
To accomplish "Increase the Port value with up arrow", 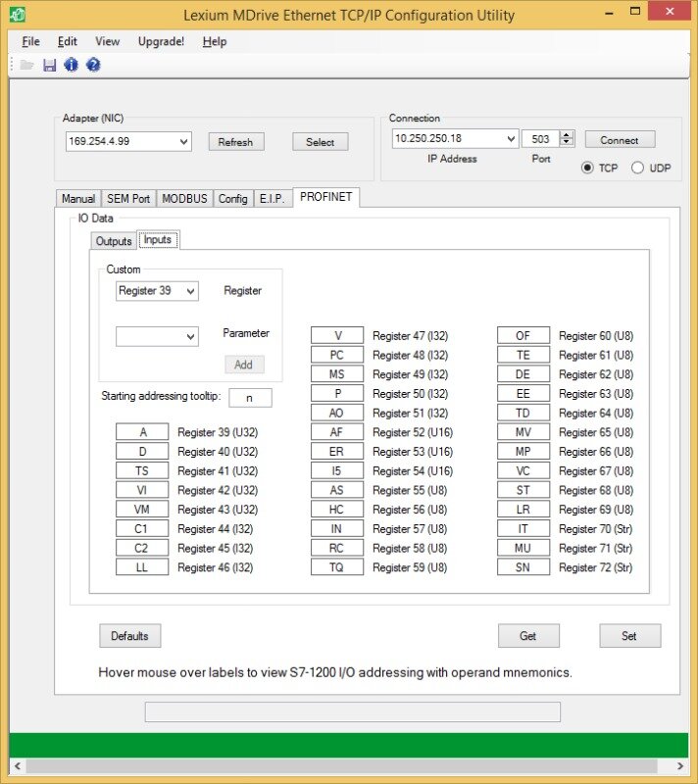I will pyautogui.click(x=567, y=134).
